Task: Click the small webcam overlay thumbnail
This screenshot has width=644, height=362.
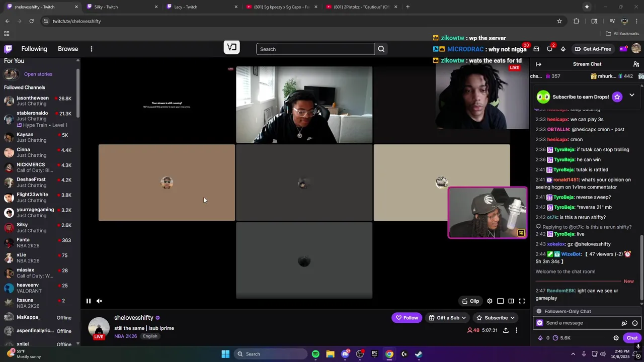Action: [x=488, y=213]
